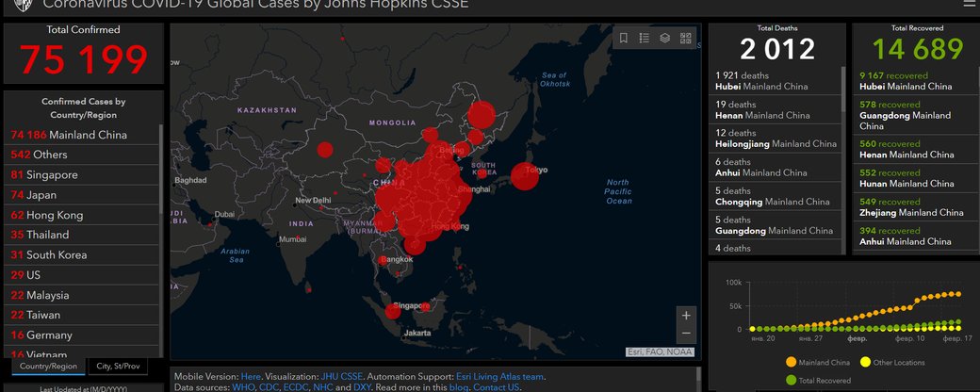Select Japan in the country list
The height and width of the screenshot is (392, 980).
coord(82,195)
